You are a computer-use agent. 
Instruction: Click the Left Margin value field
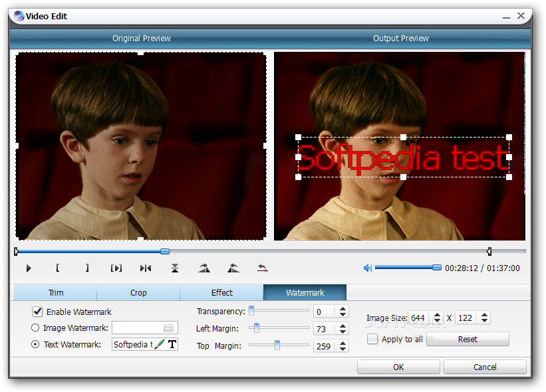click(x=325, y=329)
